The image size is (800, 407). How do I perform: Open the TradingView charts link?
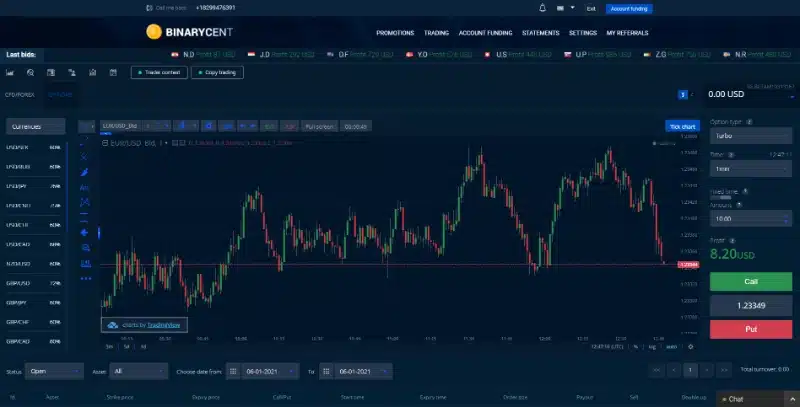(x=163, y=325)
